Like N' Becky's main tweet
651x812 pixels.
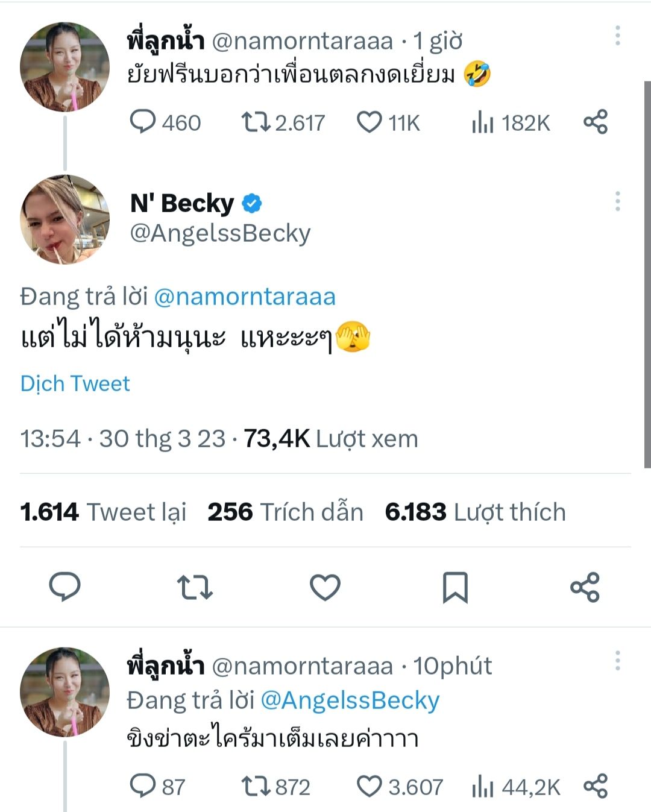tap(325, 587)
